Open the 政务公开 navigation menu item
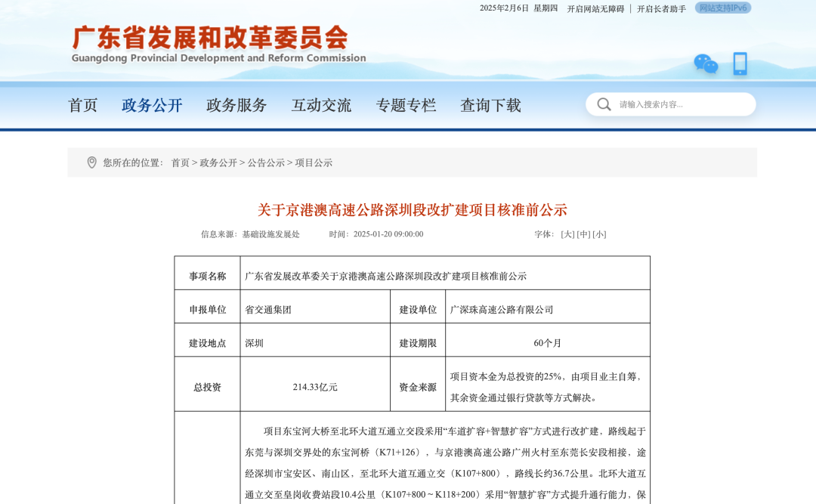816x504 pixels. point(152,105)
